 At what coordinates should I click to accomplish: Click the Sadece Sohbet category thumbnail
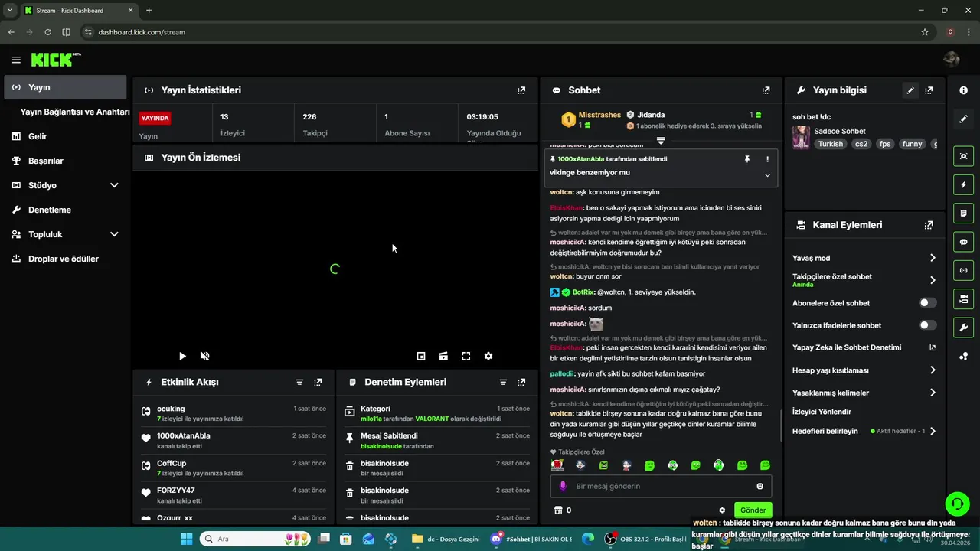click(x=801, y=137)
